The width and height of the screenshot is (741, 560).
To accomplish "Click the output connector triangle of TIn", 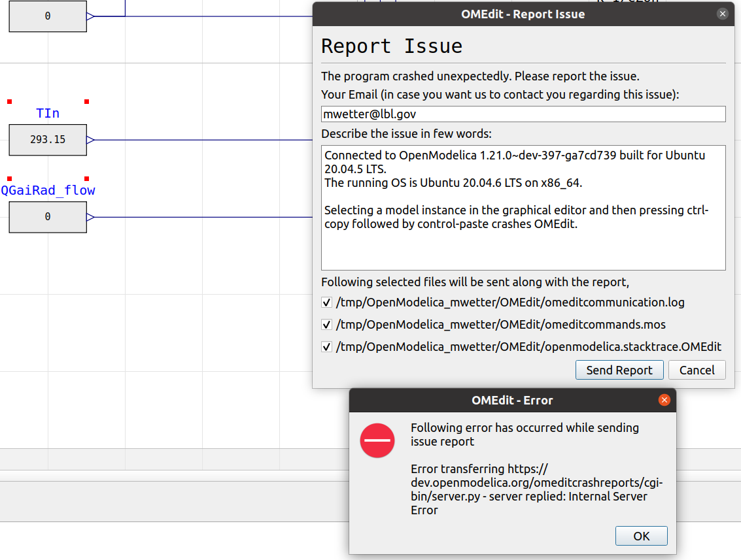I will [91, 139].
